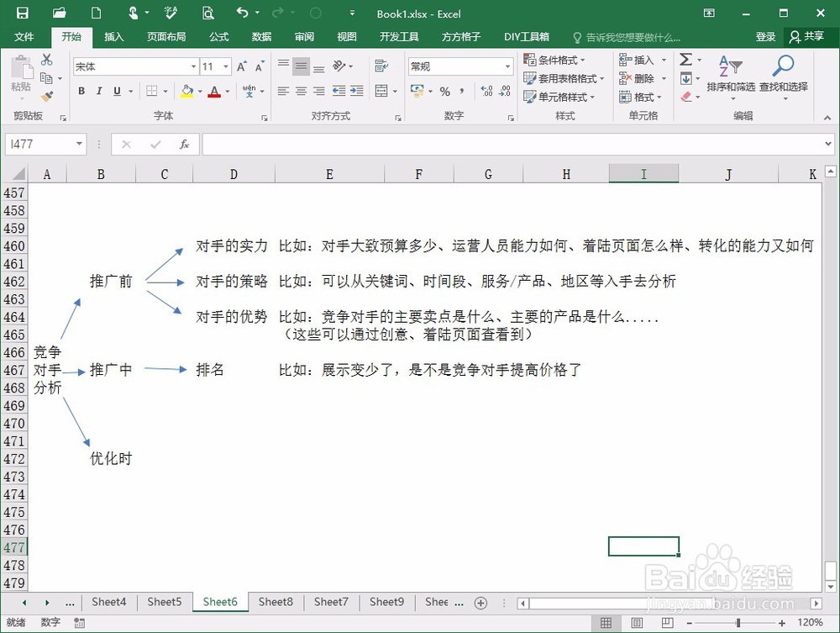840x633 pixels.
Task: Open Conditional Formatting 条件格式 dropdown
Action: coord(554,60)
